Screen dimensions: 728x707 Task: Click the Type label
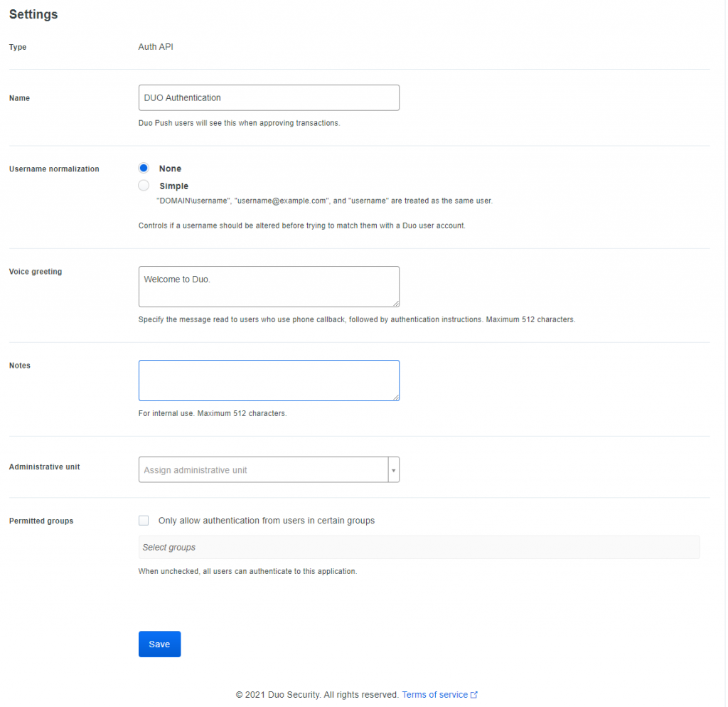(18, 47)
